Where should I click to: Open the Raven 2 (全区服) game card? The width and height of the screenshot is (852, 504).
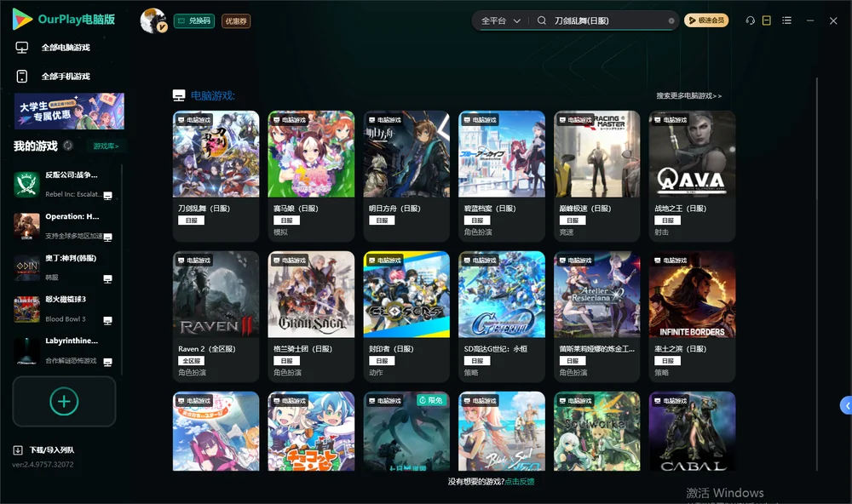coord(216,317)
